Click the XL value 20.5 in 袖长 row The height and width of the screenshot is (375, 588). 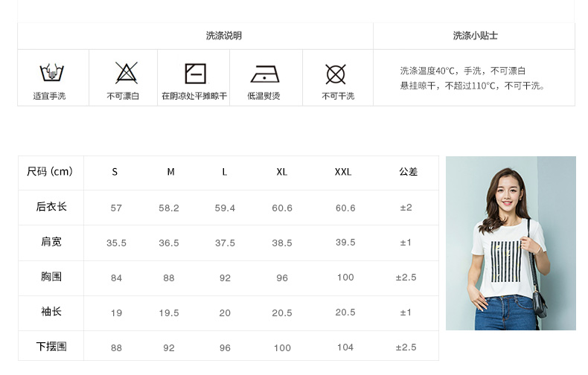tap(282, 313)
